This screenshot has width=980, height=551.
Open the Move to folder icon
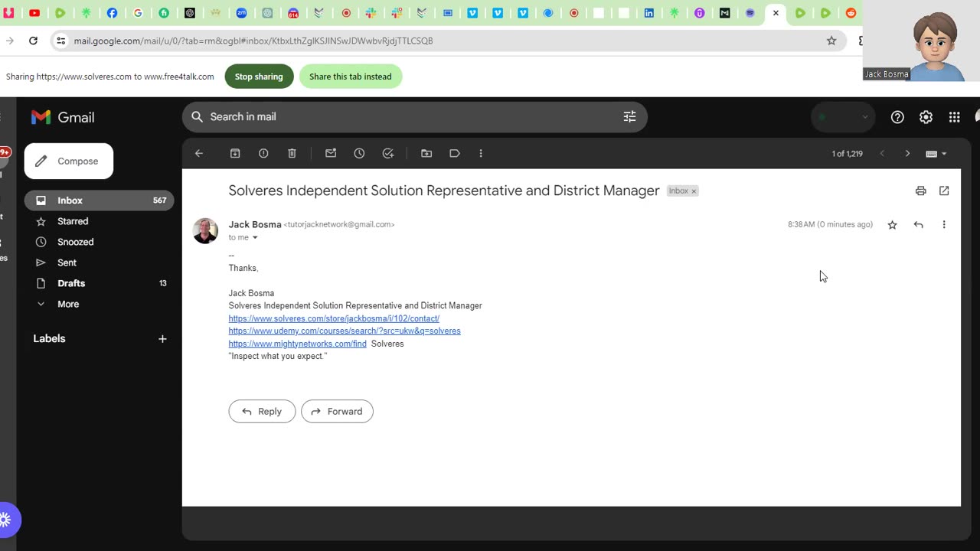(x=426, y=154)
